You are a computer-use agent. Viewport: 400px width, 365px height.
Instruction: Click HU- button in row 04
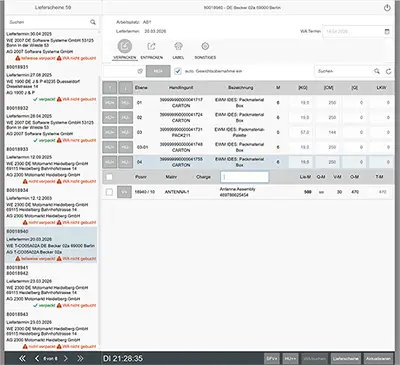[x=125, y=162]
